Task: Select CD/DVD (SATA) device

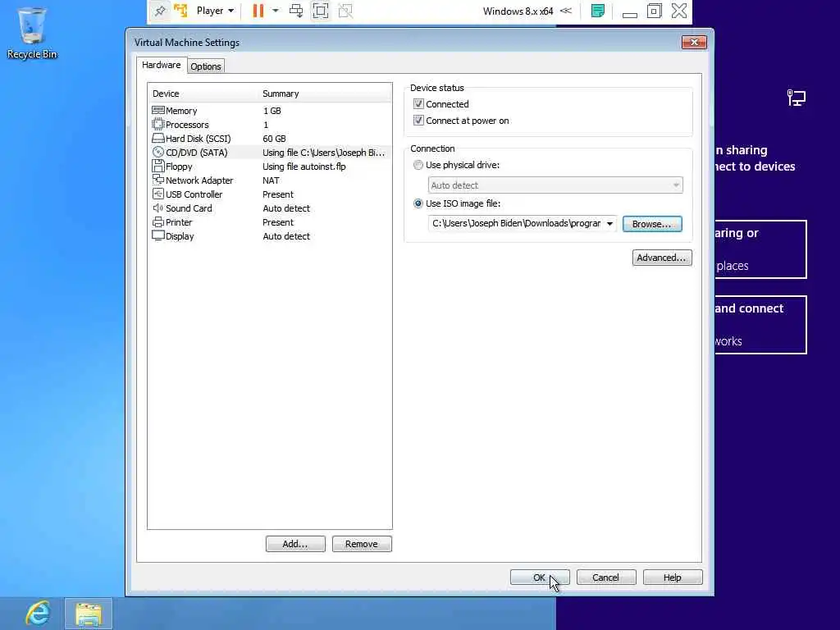Action: tap(269, 153)
